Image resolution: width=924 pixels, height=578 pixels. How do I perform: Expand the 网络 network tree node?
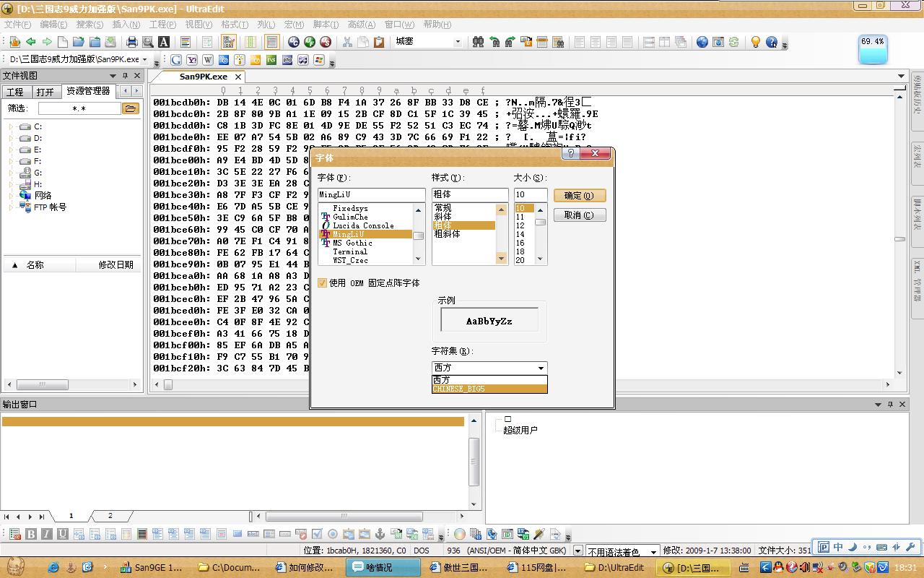12,196
